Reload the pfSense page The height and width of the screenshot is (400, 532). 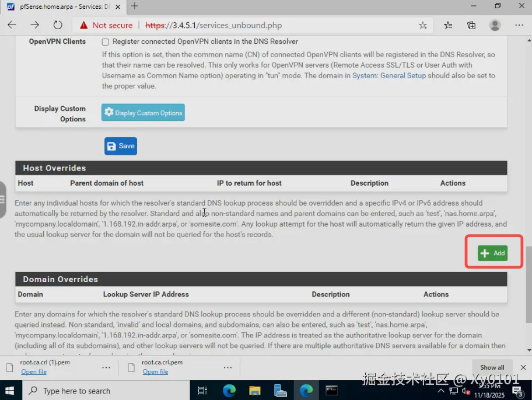click(58, 25)
